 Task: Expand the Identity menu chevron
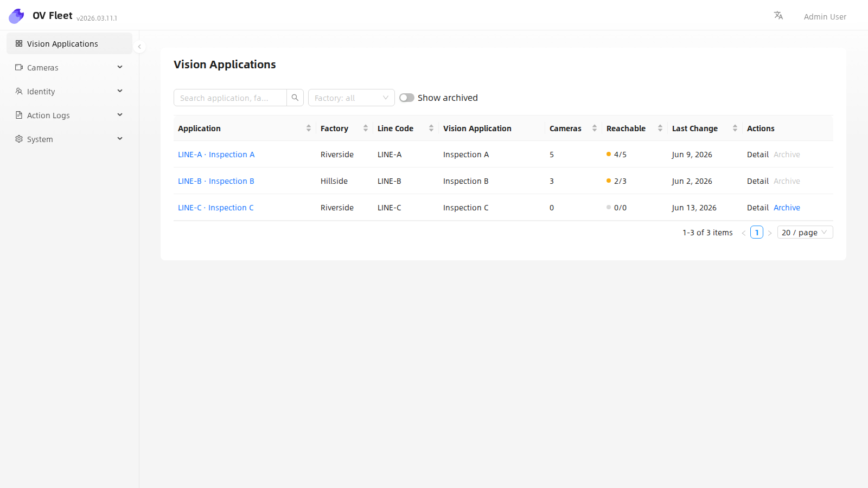click(x=120, y=91)
